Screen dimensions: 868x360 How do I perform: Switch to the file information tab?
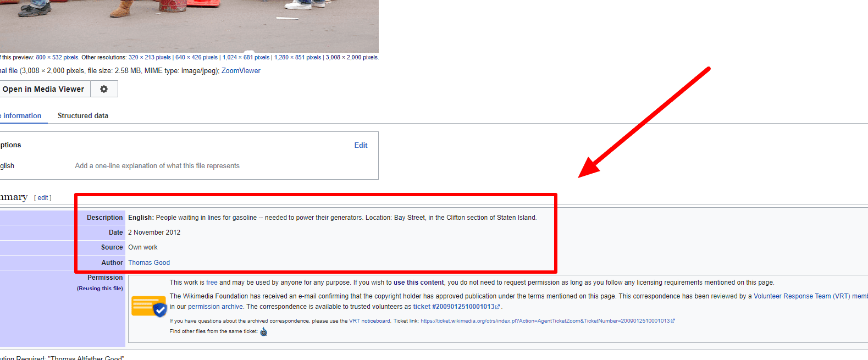coord(21,116)
